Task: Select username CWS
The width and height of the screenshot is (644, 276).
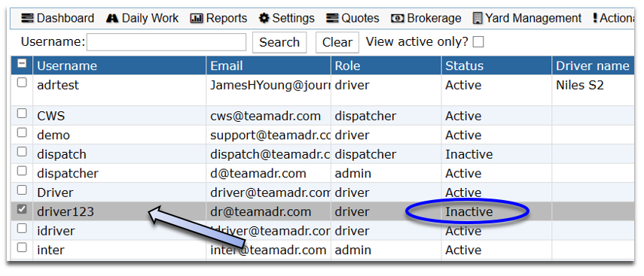Action: click(51, 116)
